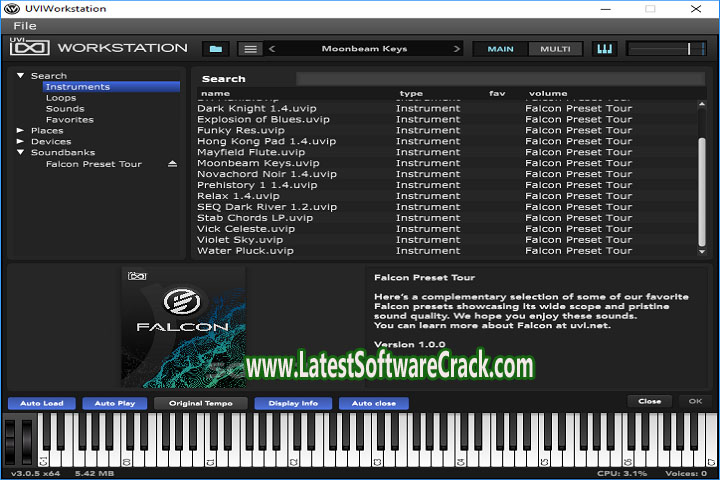Disable the Auto Play toggle

pyautogui.click(x=114, y=403)
